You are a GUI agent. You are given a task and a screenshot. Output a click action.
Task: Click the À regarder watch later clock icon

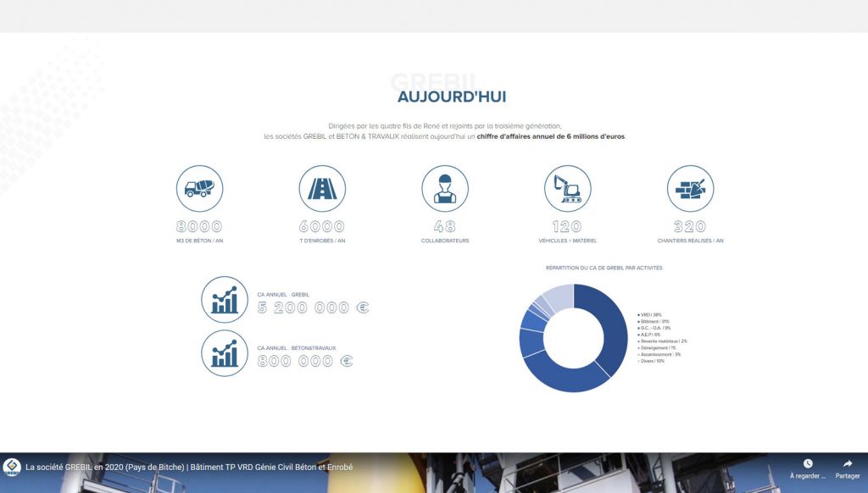(x=808, y=463)
